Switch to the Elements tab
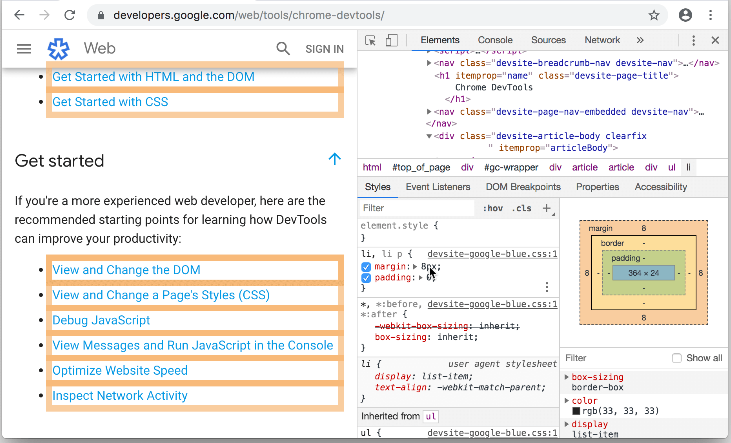The height and width of the screenshot is (443, 731). (x=440, y=40)
